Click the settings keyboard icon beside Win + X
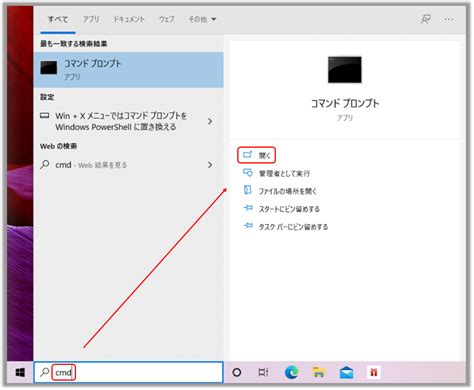Image resolution: width=474 pixels, height=390 pixels. click(45, 116)
